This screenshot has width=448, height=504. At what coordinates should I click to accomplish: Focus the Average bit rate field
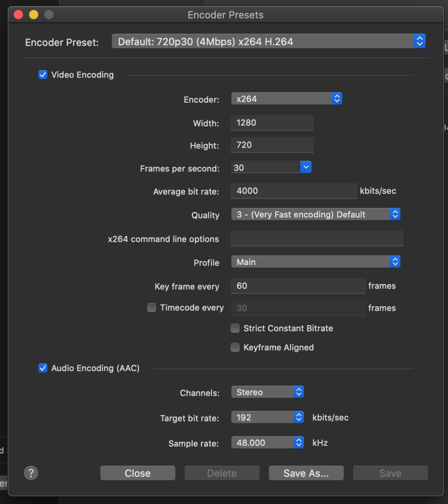pyautogui.click(x=294, y=191)
